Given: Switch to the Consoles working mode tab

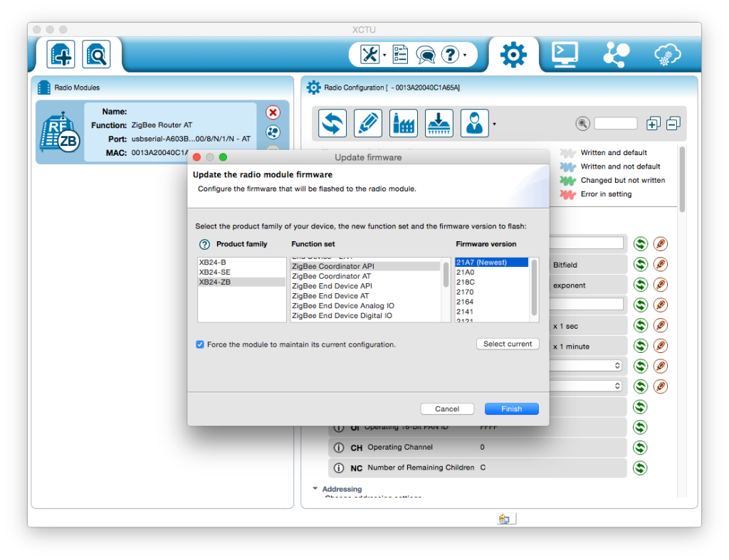Looking at the screenshot, I should [x=565, y=54].
